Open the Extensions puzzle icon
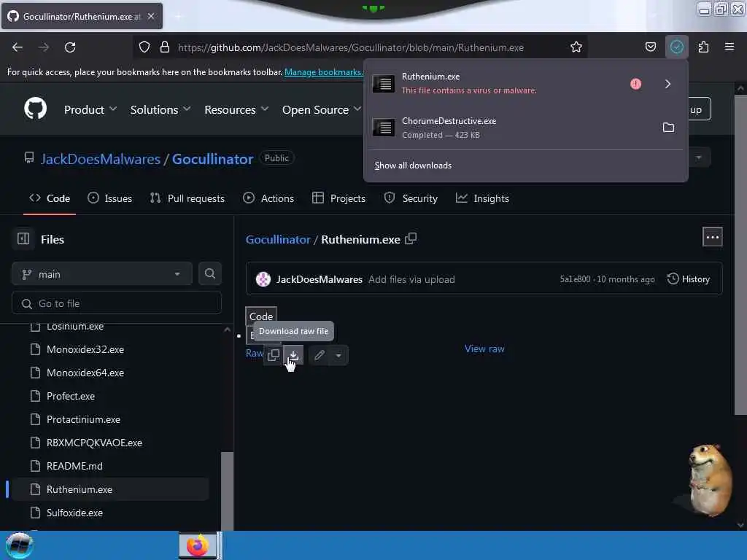Screen dimensions: 747x560 [703, 47]
